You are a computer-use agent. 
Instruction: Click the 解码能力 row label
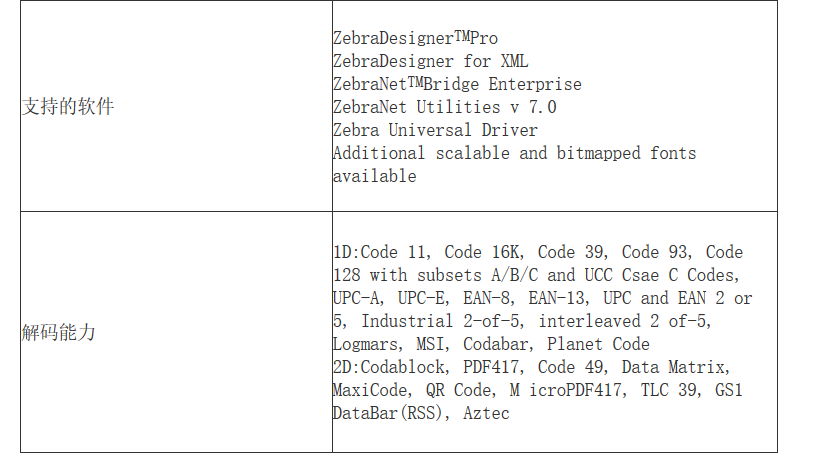coord(58,332)
